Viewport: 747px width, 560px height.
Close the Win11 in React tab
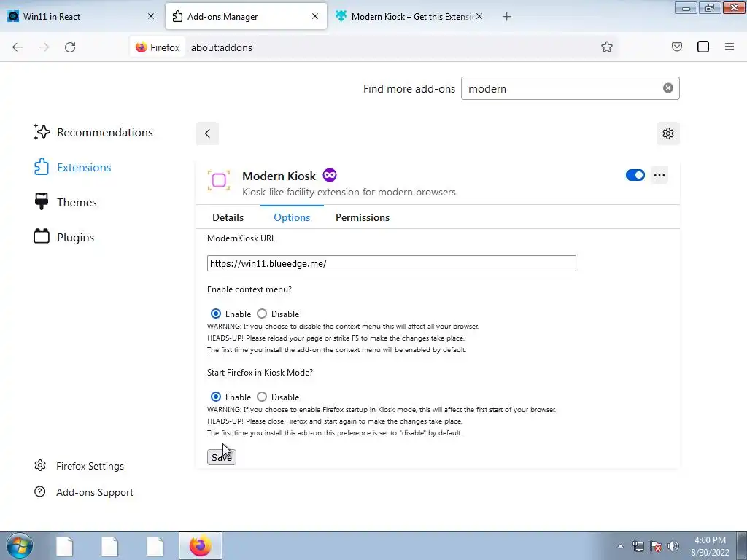click(150, 16)
